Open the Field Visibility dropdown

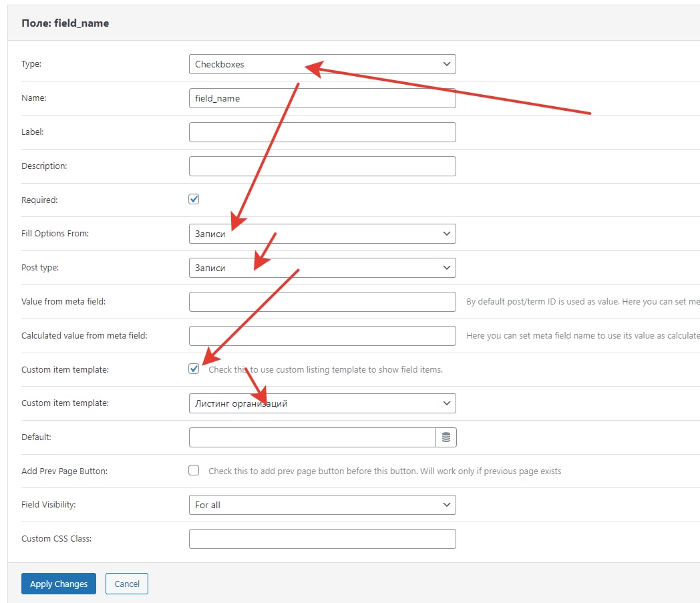point(323,505)
